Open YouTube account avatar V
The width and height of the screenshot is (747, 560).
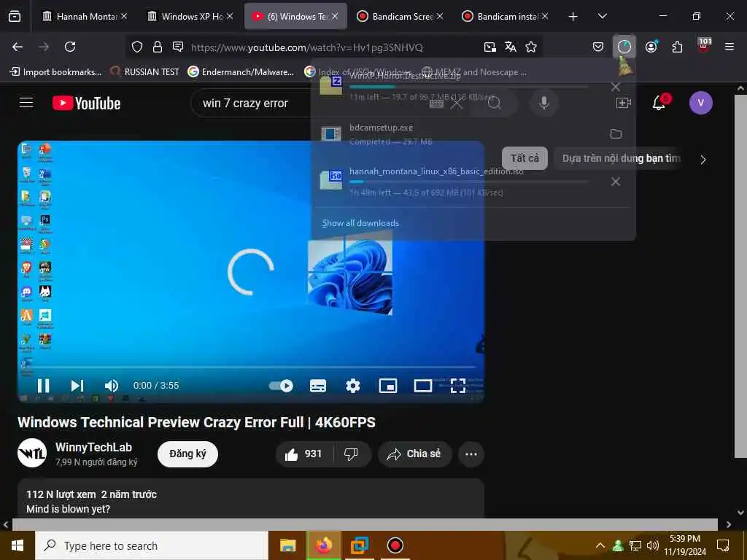pyautogui.click(x=701, y=102)
